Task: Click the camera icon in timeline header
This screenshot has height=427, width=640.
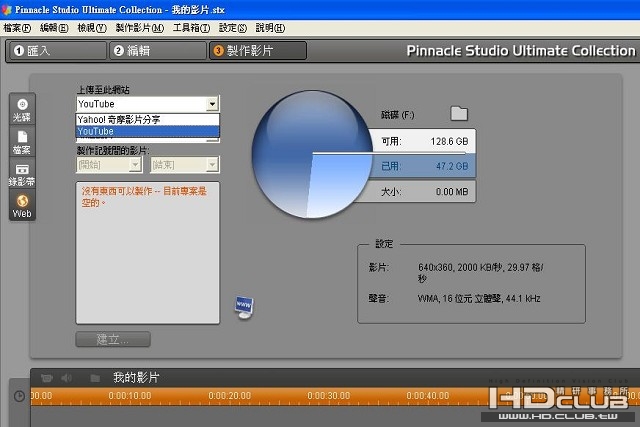Action: [47, 378]
